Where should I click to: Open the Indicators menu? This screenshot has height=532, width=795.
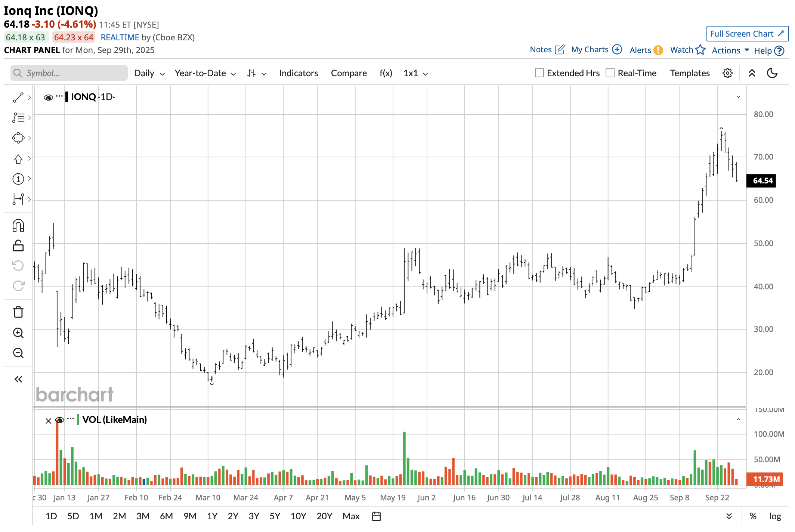click(x=298, y=73)
